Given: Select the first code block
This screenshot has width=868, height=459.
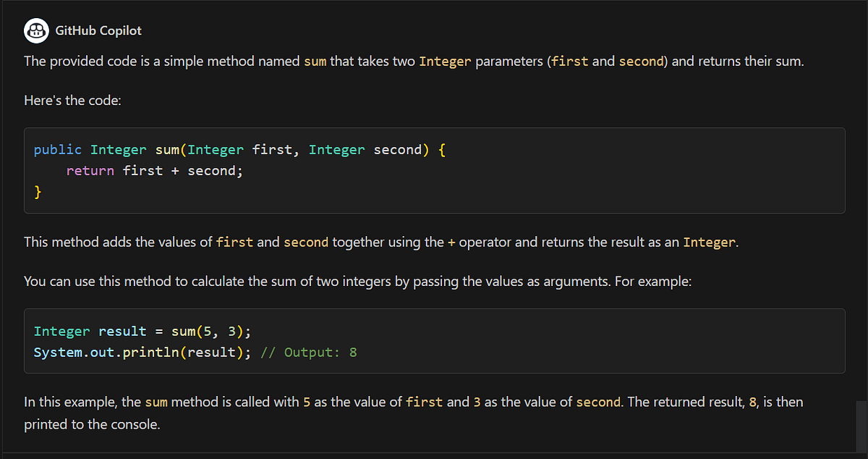Looking at the screenshot, I should (434, 170).
